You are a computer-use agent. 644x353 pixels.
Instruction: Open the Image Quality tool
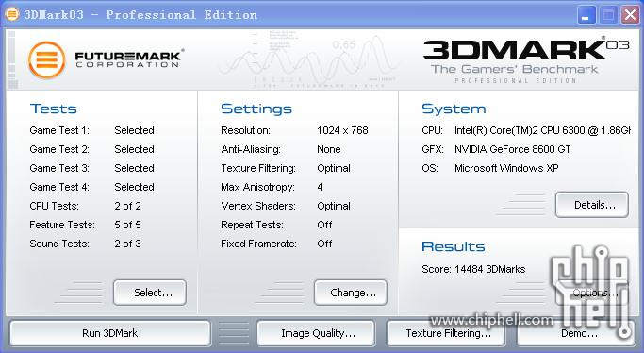[x=316, y=333]
